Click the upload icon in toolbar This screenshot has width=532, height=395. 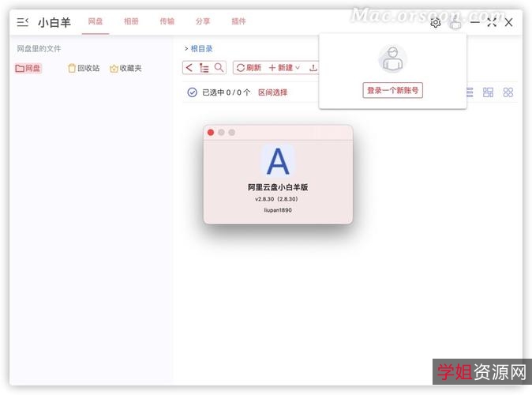click(x=313, y=68)
